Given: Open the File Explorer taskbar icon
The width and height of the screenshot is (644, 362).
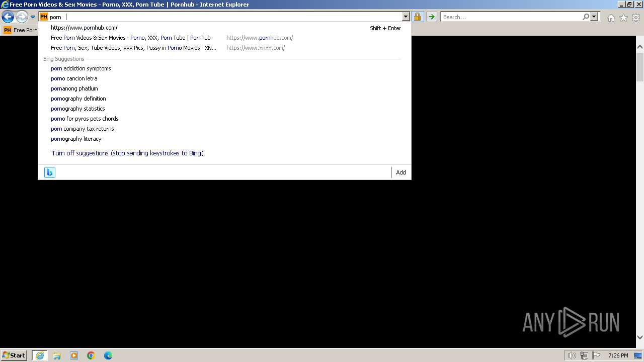Looking at the screenshot, I should pyautogui.click(x=57, y=355).
